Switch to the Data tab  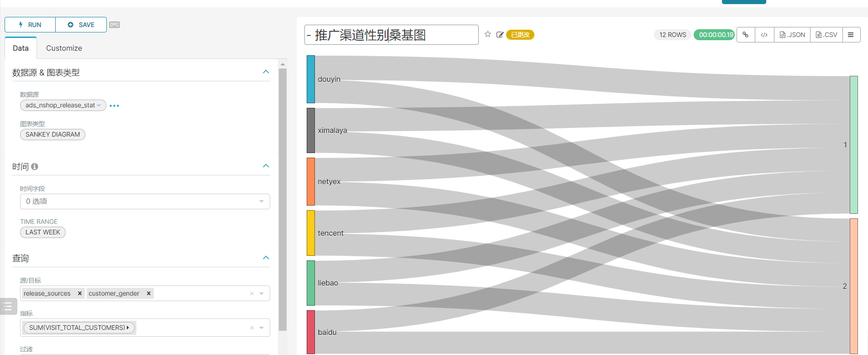(x=21, y=48)
